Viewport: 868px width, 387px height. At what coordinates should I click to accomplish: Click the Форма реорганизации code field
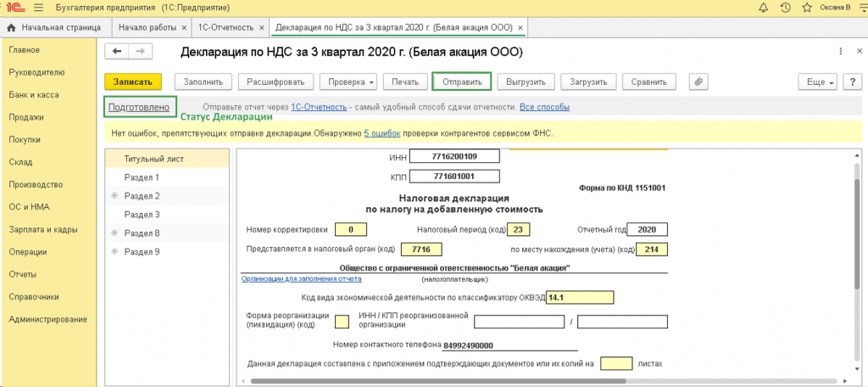[x=342, y=321]
